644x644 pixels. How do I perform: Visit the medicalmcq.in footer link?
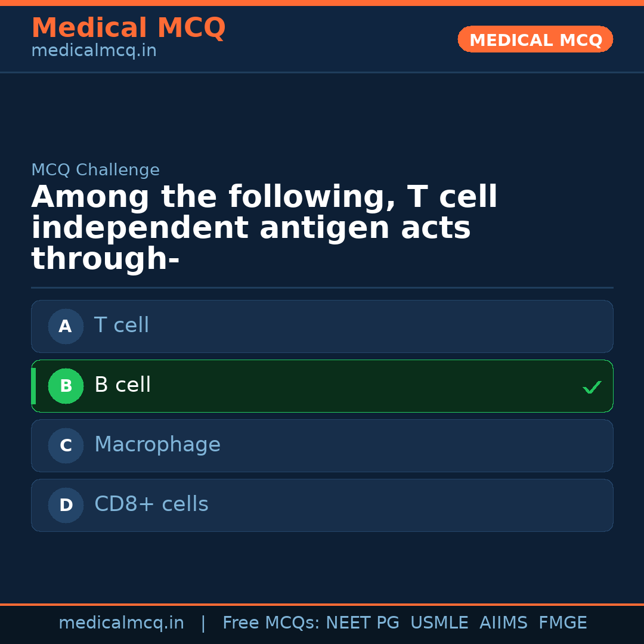[x=121, y=623]
